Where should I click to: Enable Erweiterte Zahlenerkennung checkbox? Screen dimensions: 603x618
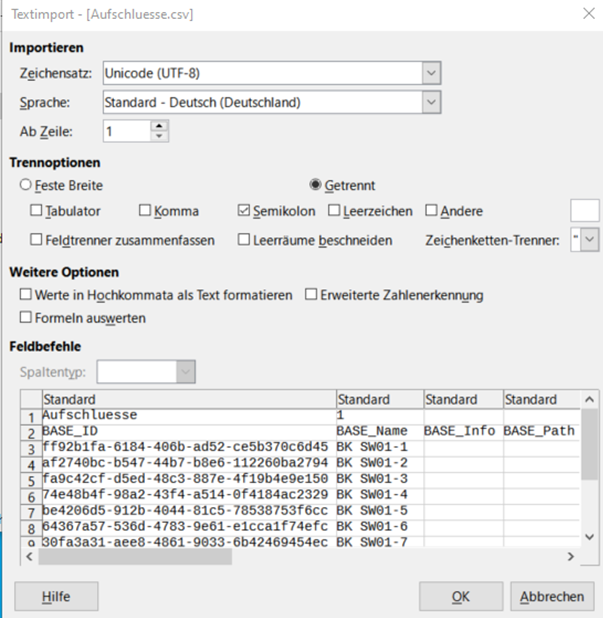(x=311, y=294)
